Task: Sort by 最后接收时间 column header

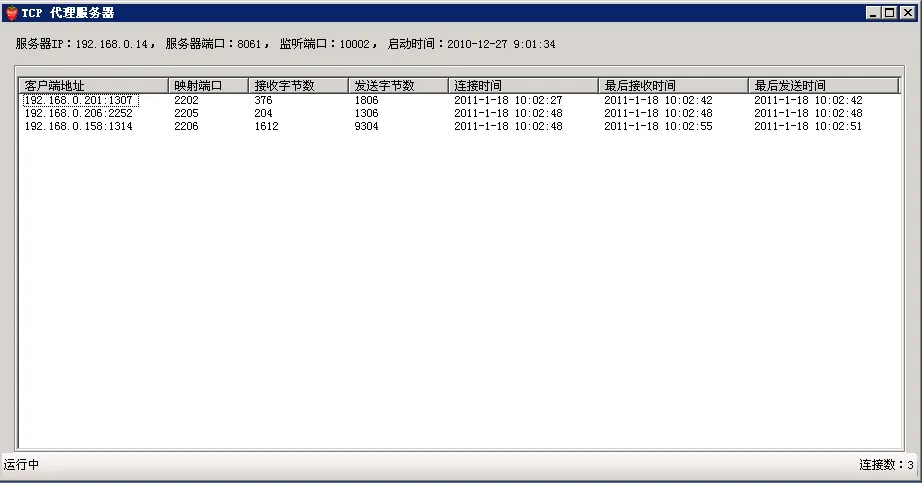Action: (673, 85)
